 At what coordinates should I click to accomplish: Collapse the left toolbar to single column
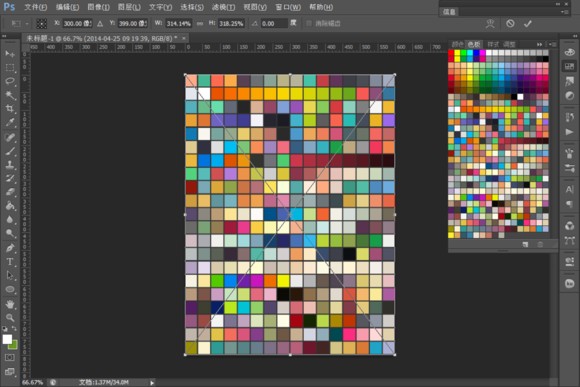point(4,36)
